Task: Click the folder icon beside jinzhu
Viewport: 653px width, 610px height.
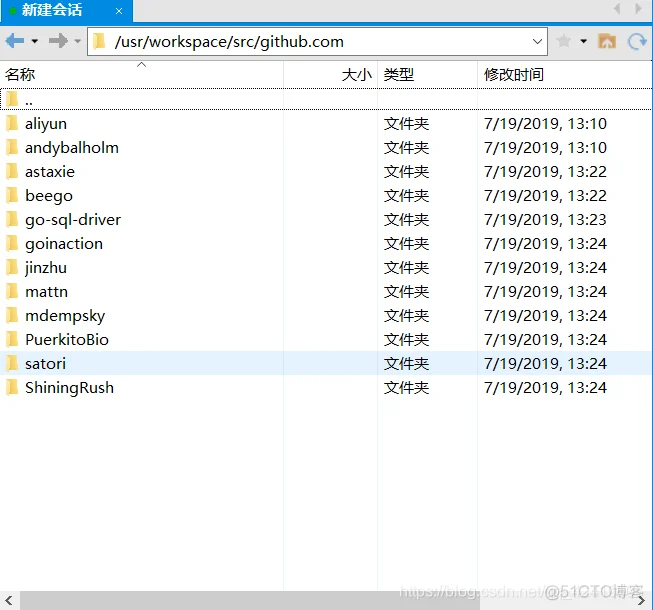Action: 12,267
